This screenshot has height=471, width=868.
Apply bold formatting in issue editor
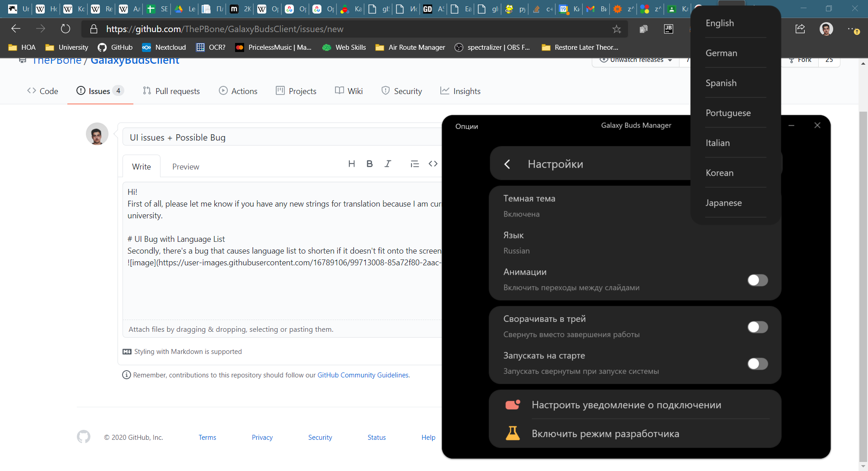369,164
